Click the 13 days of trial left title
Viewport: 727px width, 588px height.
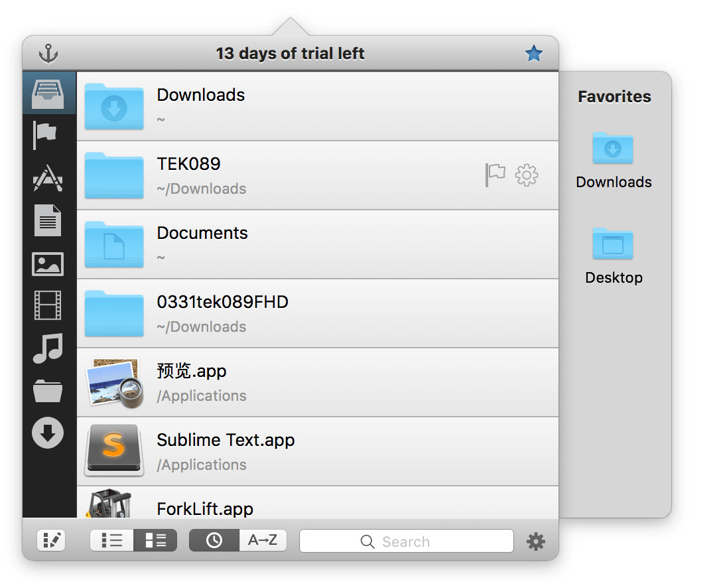click(291, 53)
